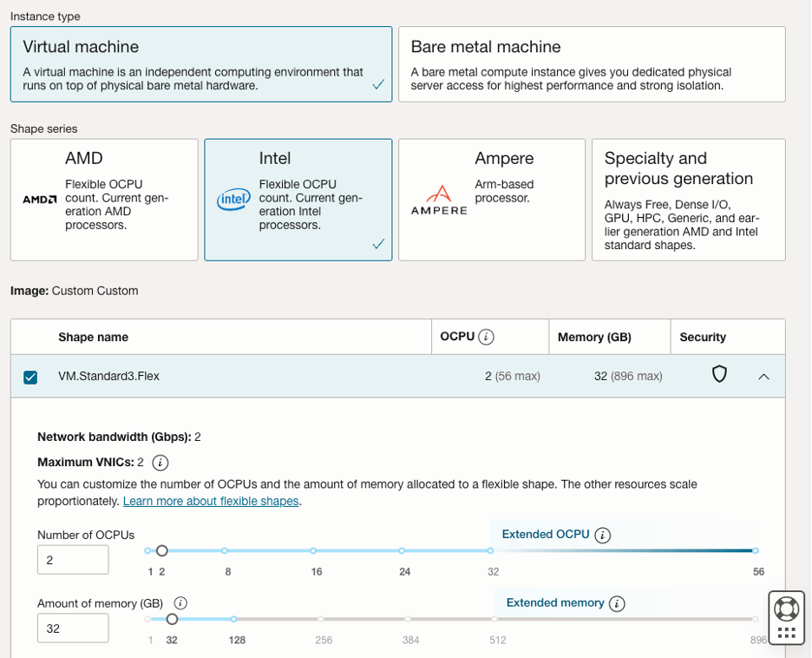Click the AMD processor logo icon
This screenshot has width=812, height=658.
[x=38, y=199]
